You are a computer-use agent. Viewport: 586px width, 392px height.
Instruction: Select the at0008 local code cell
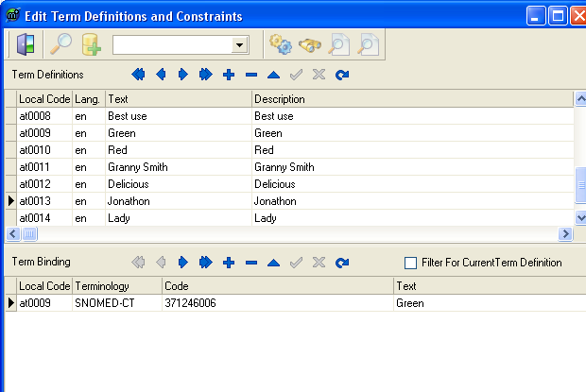coord(44,116)
